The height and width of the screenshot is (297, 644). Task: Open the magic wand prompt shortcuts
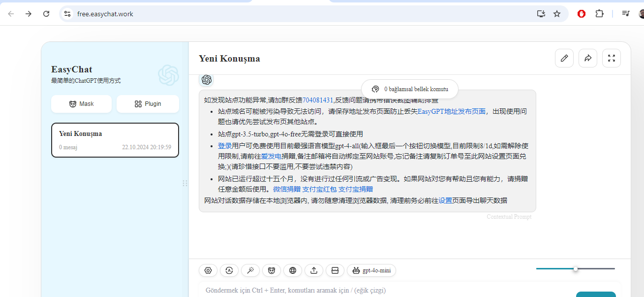pyautogui.click(x=250, y=270)
